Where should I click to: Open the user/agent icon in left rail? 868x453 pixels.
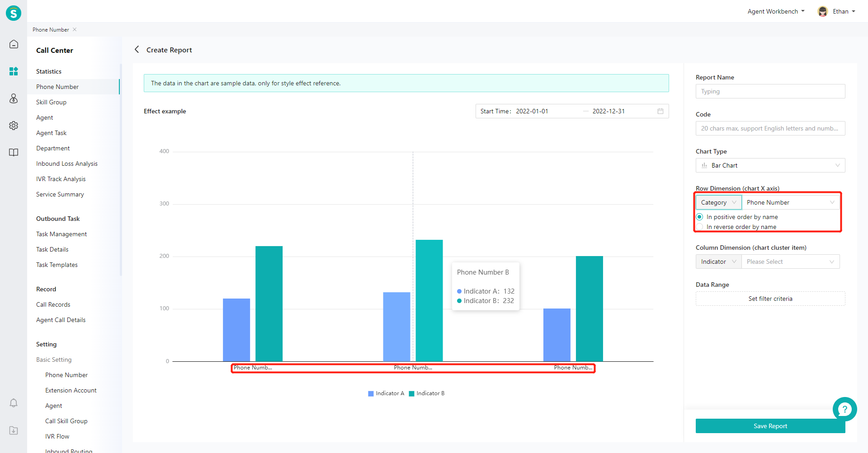(x=14, y=98)
